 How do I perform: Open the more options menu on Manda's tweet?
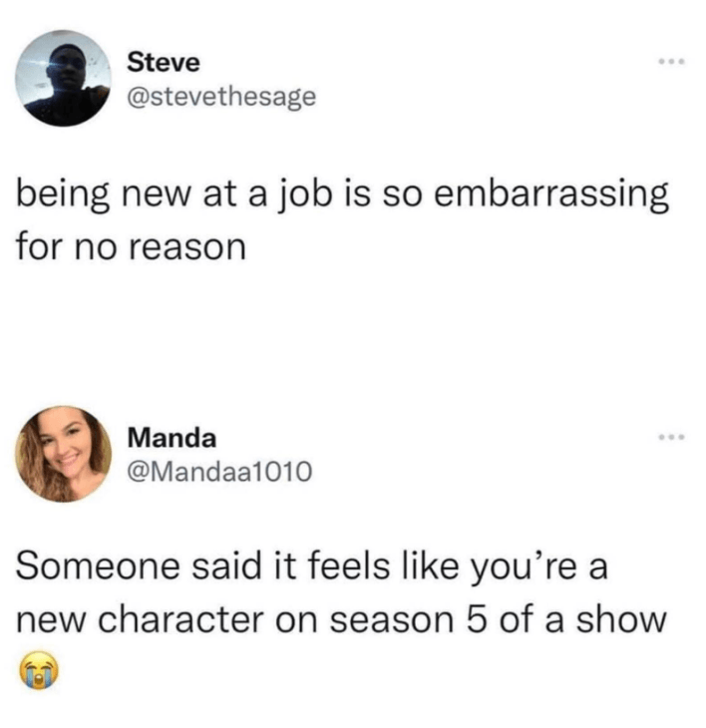[671, 437]
